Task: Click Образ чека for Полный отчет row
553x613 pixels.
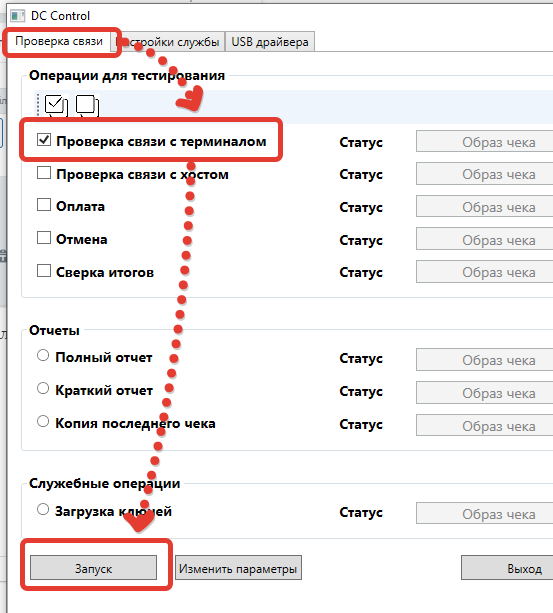Action: coord(485,360)
